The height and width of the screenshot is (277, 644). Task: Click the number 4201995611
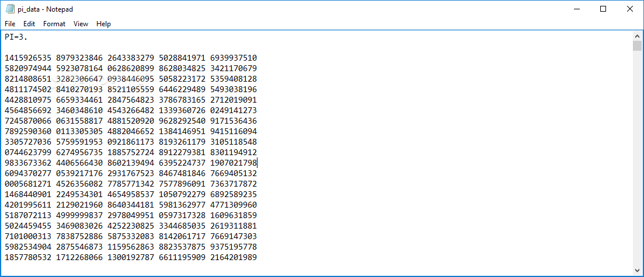pyautogui.click(x=29, y=205)
